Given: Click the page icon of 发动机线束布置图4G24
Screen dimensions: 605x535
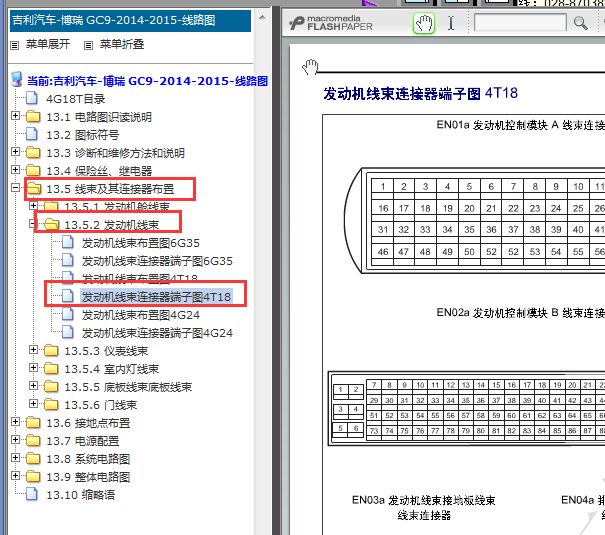Looking at the screenshot, I should (68, 314).
